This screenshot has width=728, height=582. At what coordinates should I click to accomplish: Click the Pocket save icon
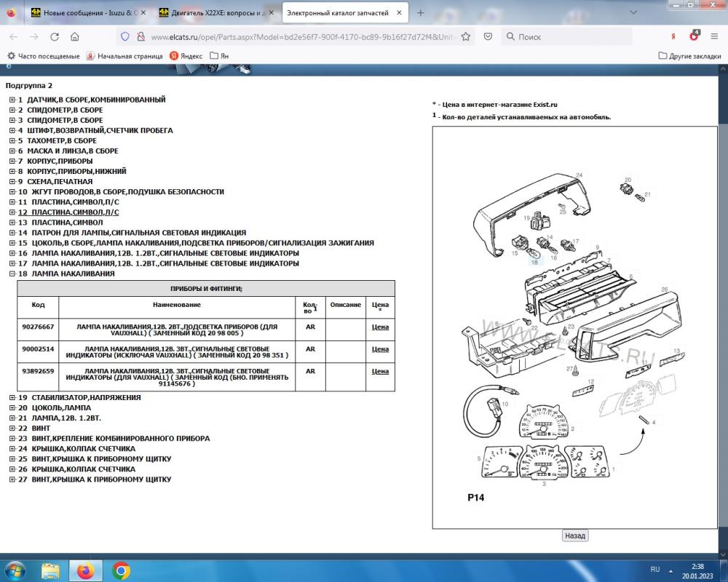coord(488,36)
